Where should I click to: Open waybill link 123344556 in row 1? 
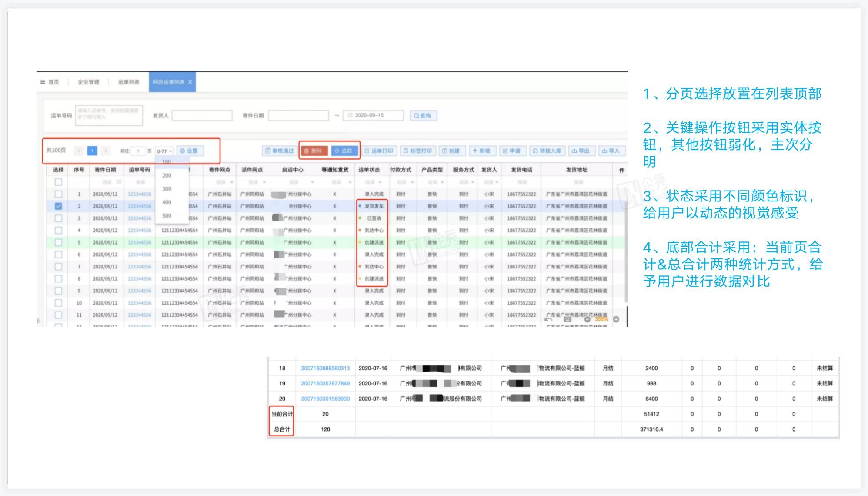click(140, 194)
